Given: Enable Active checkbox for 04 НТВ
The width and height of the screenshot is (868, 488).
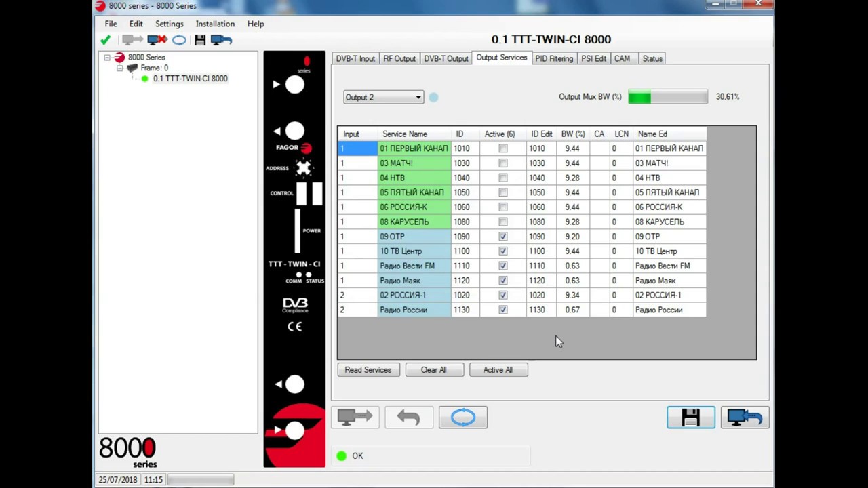Looking at the screenshot, I should pos(502,178).
